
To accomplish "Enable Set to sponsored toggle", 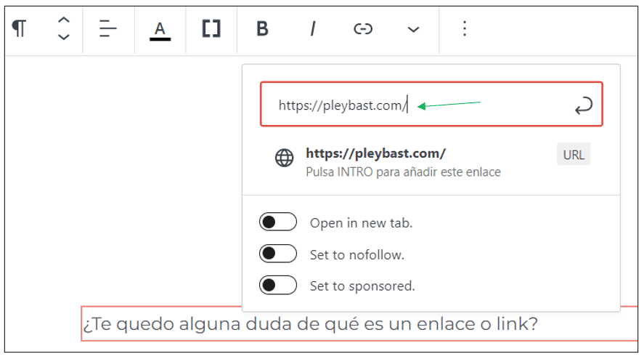I will [278, 286].
